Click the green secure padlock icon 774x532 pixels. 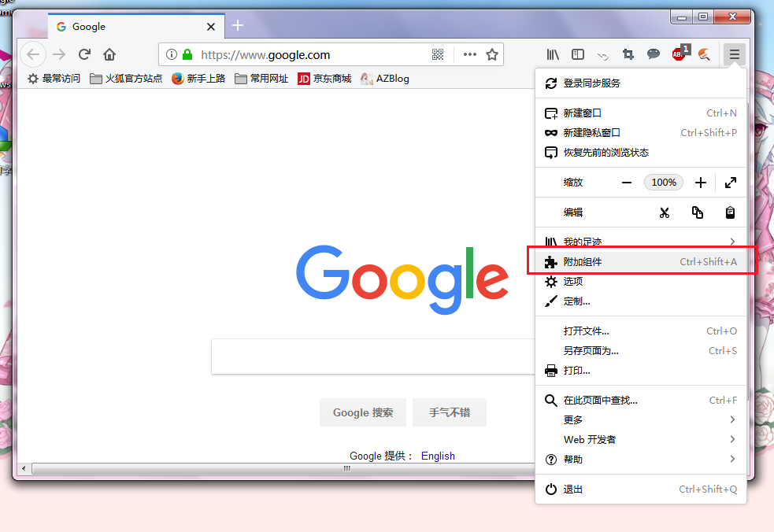coord(187,54)
